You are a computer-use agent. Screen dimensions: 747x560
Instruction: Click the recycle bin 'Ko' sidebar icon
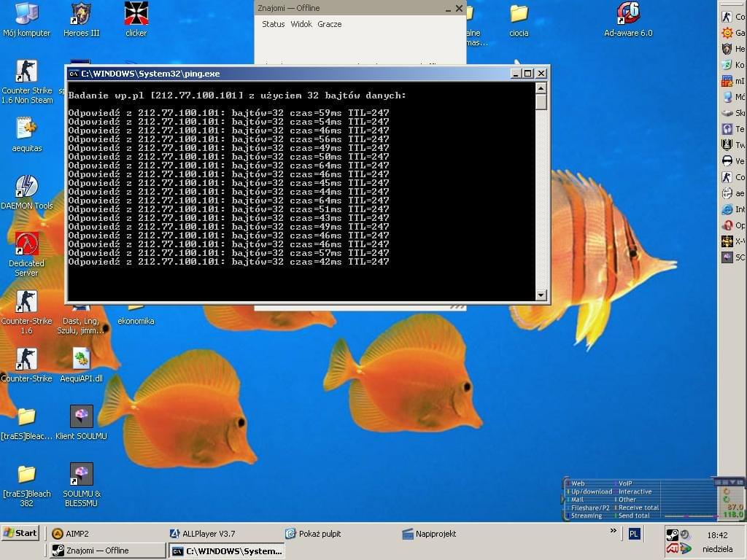click(x=727, y=65)
